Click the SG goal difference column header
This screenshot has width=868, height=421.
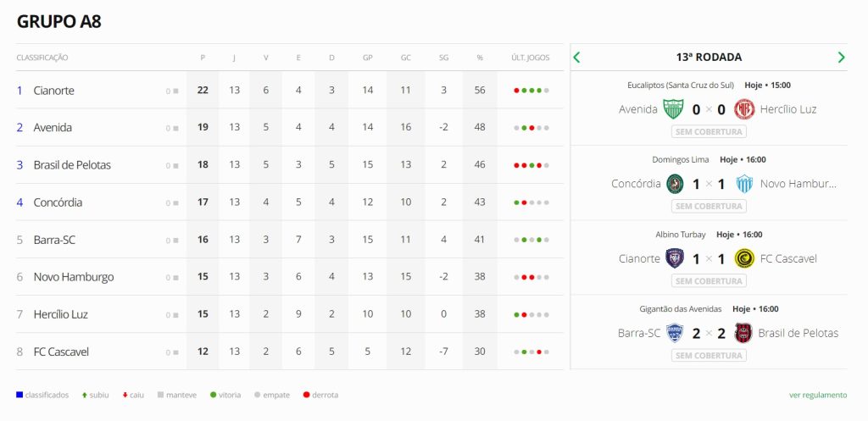[443, 58]
